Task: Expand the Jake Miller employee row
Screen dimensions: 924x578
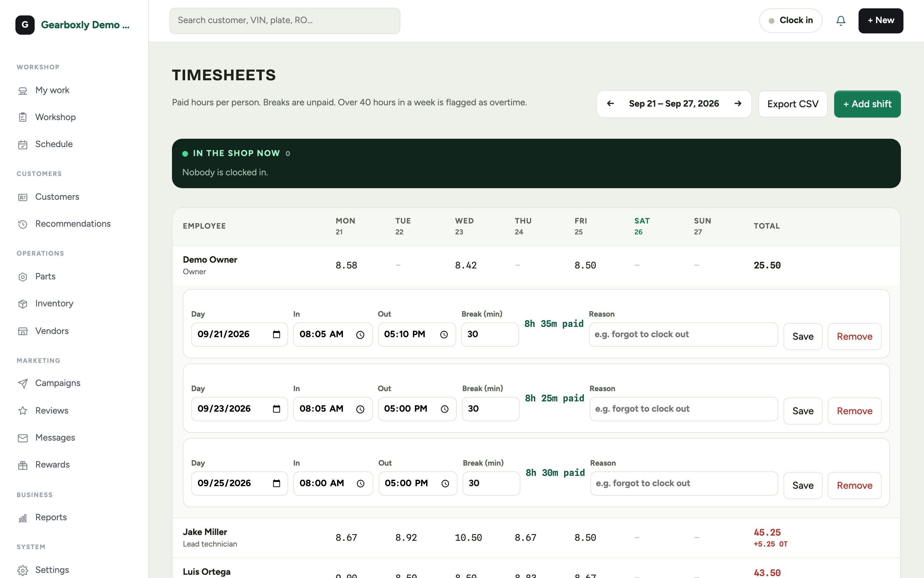Action: point(536,538)
